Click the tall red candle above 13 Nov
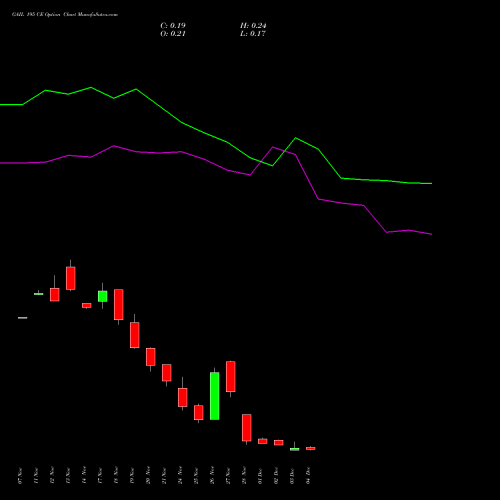 (x=71, y=278)
